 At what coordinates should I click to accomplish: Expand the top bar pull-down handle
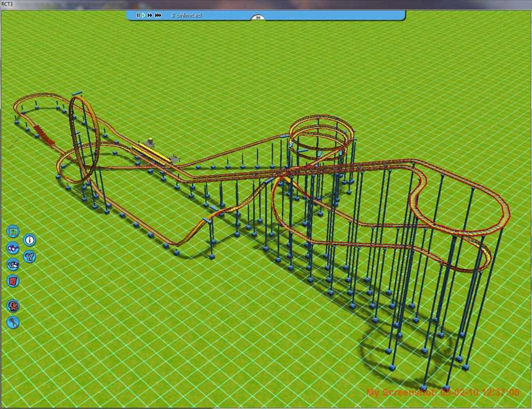pyautogui.click(x=258, y=18)
